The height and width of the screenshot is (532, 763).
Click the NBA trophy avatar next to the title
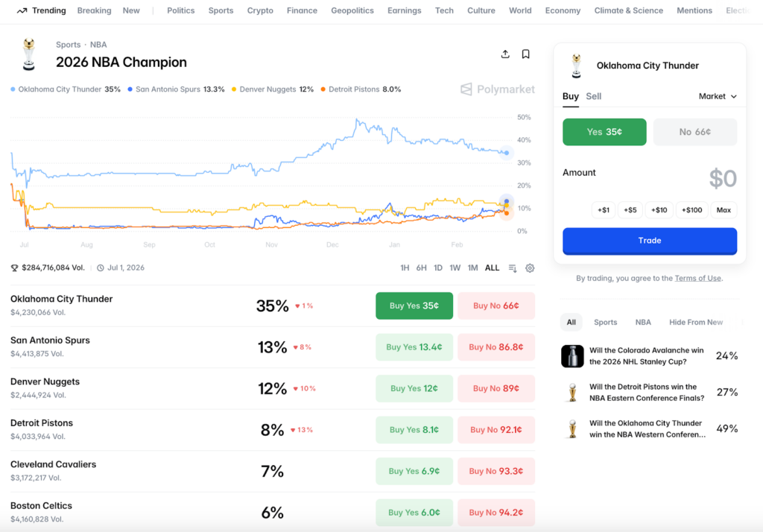pos(28,54)
